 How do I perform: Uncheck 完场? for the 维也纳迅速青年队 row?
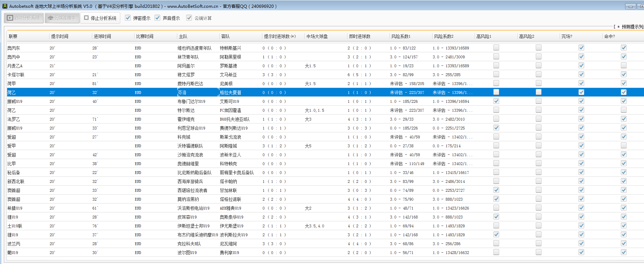click(x=581, y=48)
